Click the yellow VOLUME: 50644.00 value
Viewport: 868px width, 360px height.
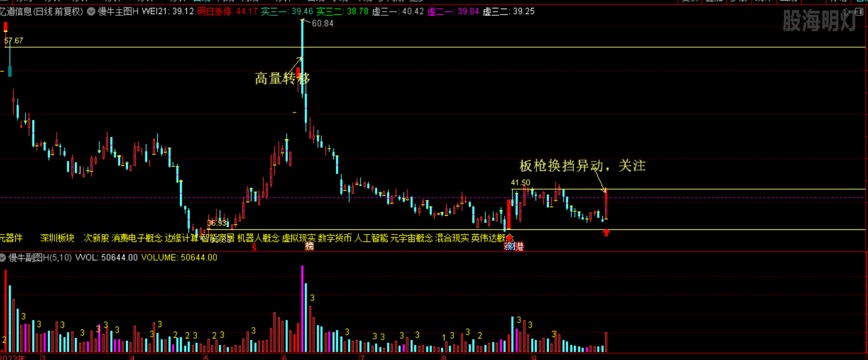click(179, 257)
